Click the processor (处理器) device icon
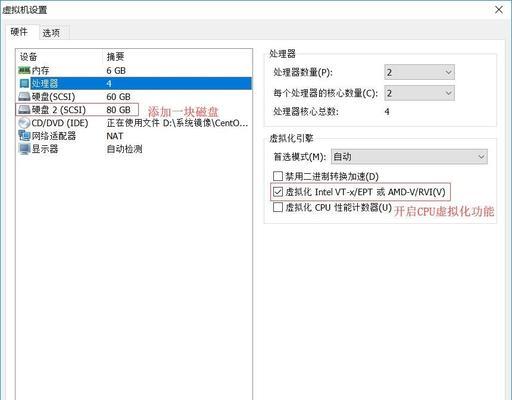Screen dimensions: 512x400 [x=24, y=83]
